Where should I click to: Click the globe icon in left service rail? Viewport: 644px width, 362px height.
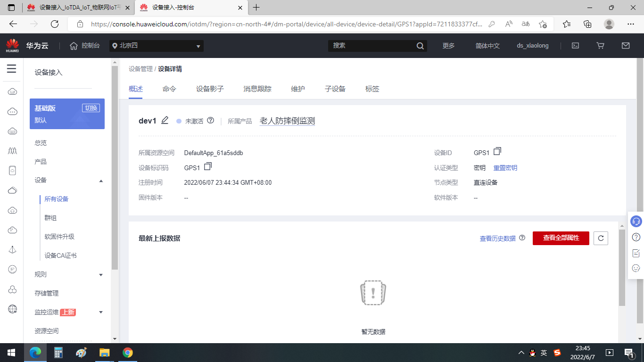13,309
